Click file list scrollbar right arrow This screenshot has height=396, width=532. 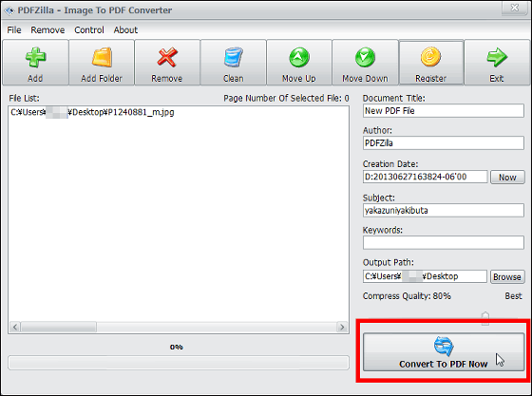point(342,328)
